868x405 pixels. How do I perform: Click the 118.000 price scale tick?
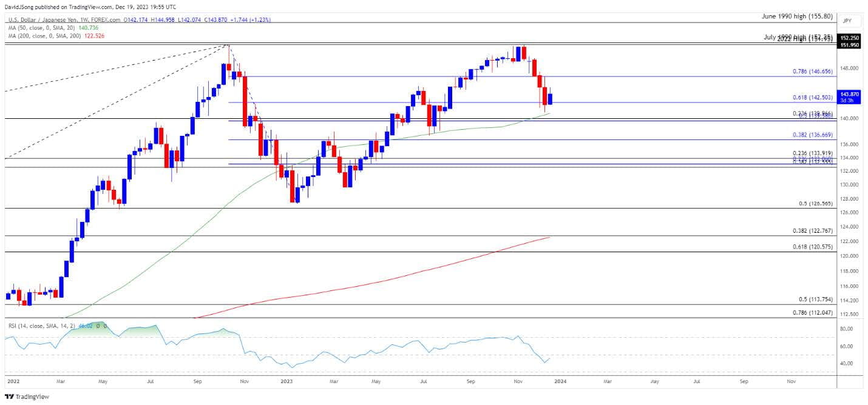848,271
